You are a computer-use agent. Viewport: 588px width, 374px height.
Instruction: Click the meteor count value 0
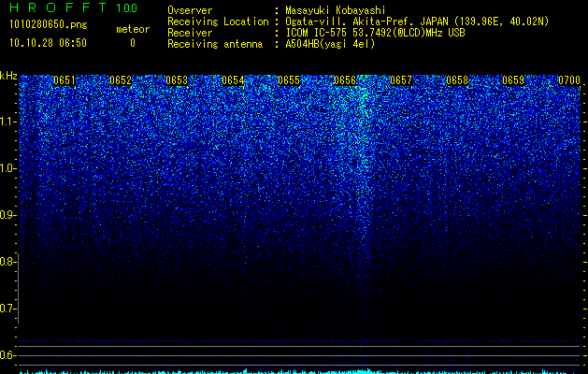(133, 43)
